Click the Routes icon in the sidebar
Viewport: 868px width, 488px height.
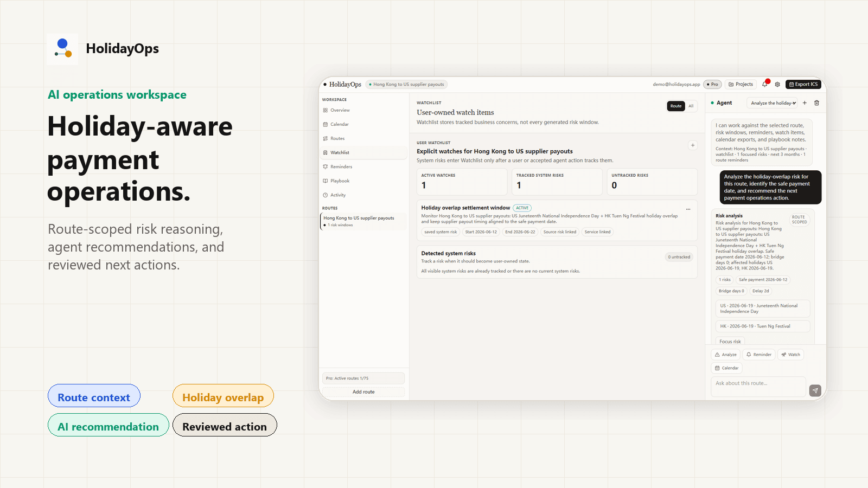click(x=325, y=138)
